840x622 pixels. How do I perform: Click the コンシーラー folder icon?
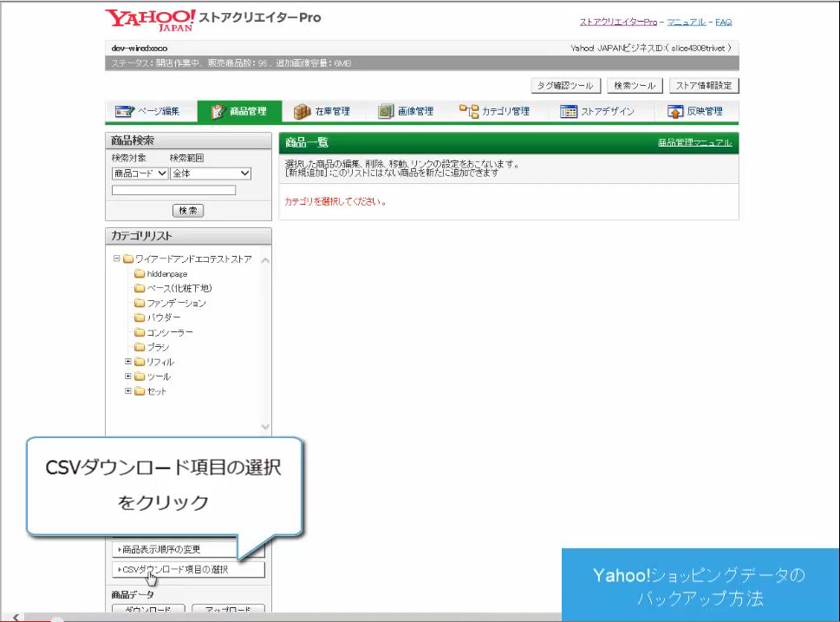tap(140, 332)
